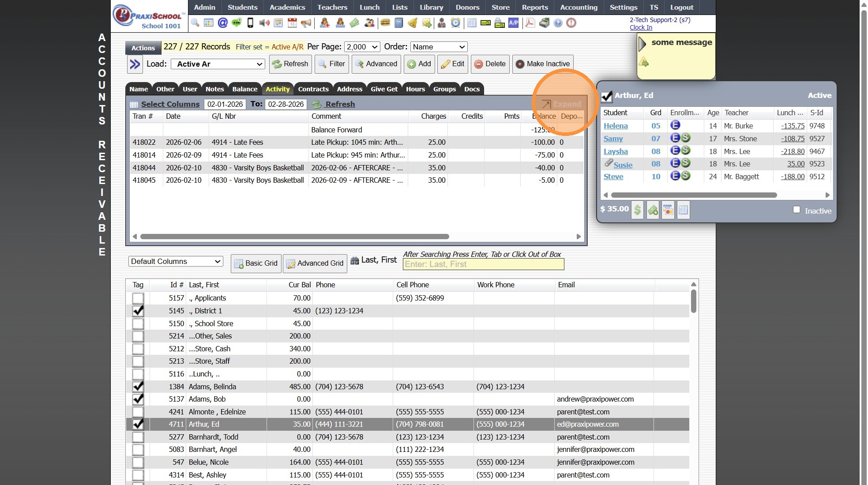Open the Load Active Ar dropdown
This screenshot has height=485, width=868.
point(218,64)
